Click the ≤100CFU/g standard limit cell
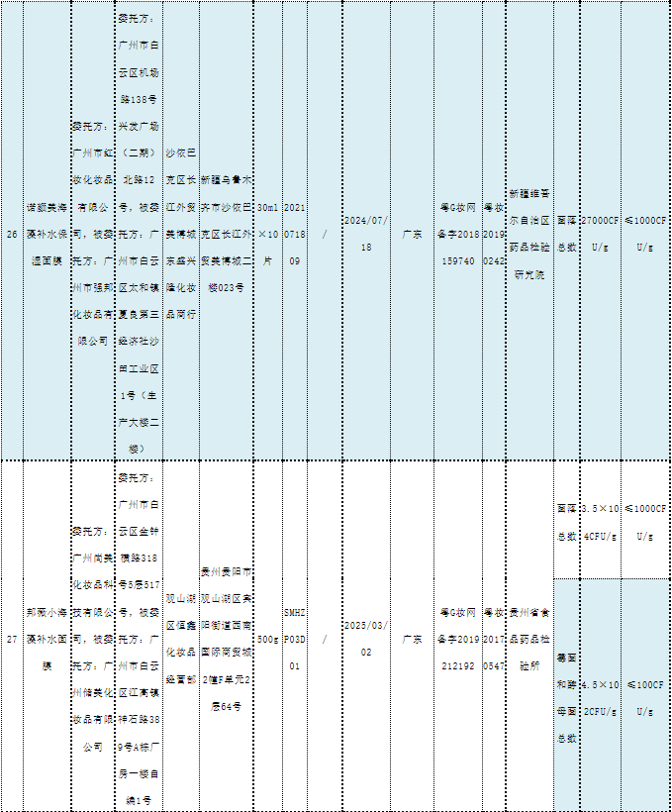The height and width of the screenshot is (812, 672). click(x=645, y=697)
